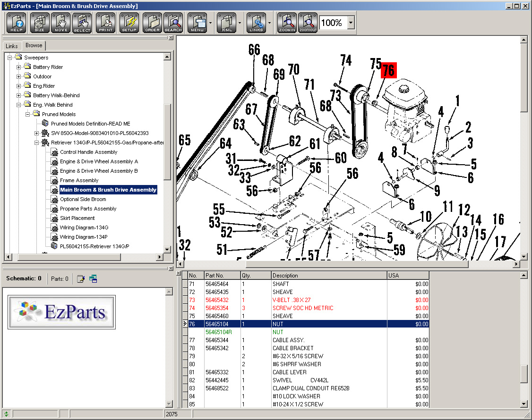
Task: Print the current schematic
Action: coord(105,23)
